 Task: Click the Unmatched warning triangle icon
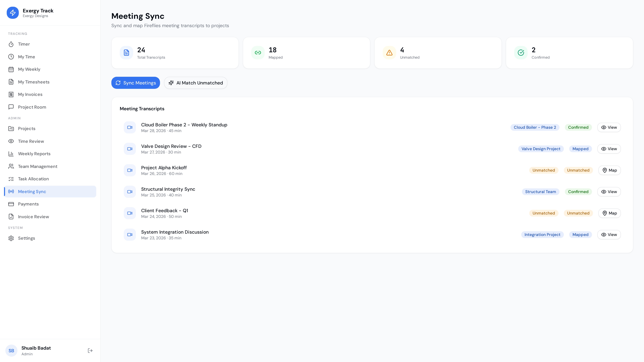click(389, 53)
